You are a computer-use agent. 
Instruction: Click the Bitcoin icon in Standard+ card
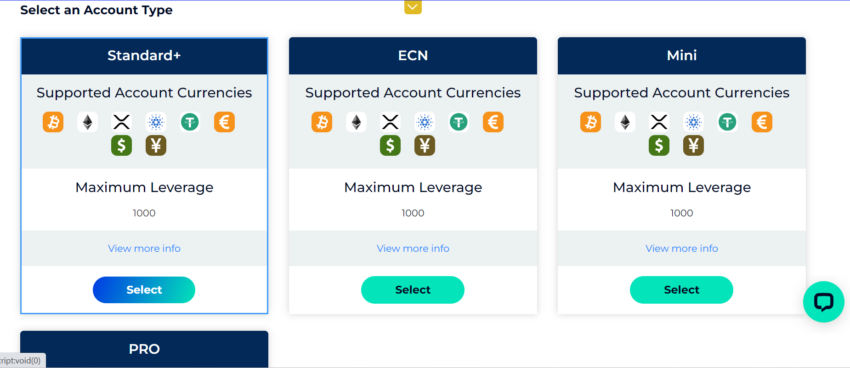coord(53,122)
